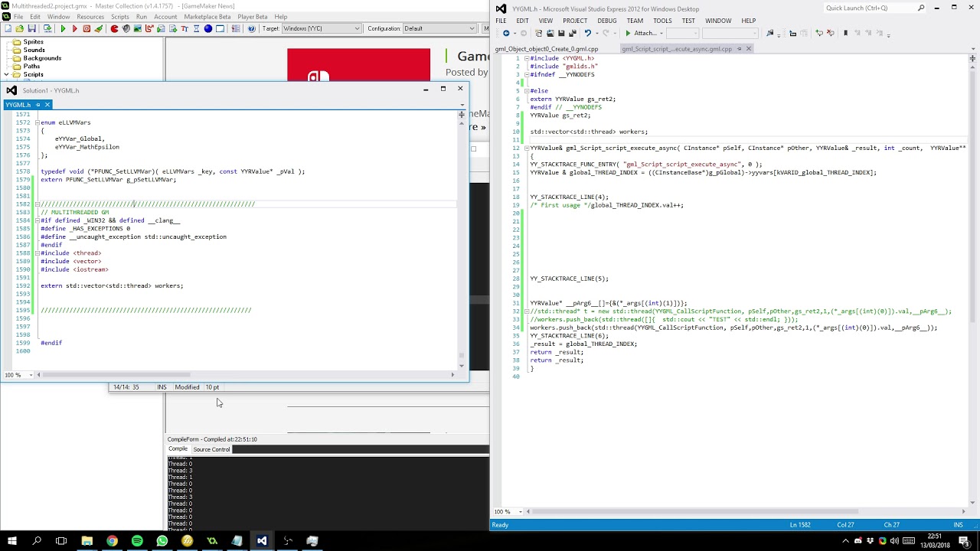
Task: Open WhatsApp from the taskbar
Action: (162, 540)
